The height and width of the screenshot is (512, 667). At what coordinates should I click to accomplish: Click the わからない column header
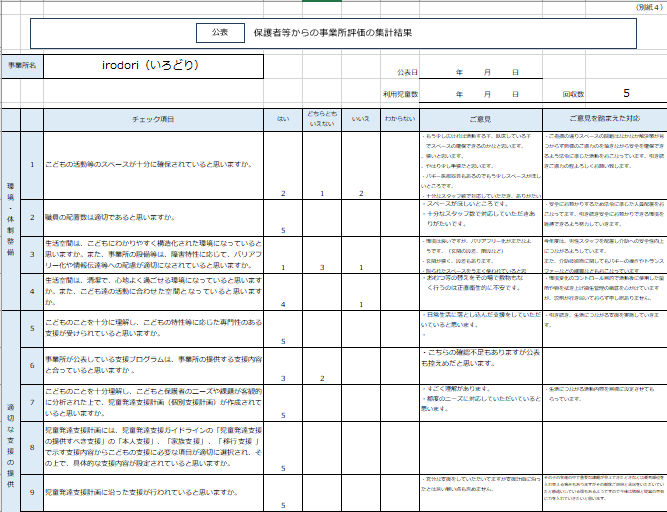[399, 118]
